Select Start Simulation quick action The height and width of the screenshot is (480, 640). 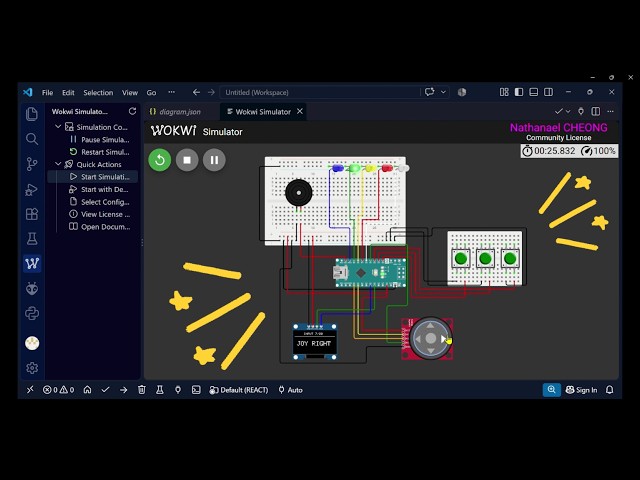pyautogui.click(x=93, y=177)
